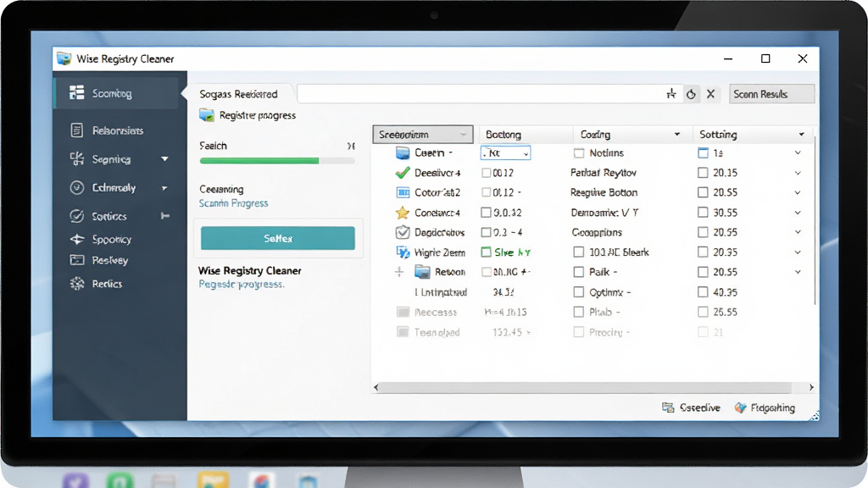
Task: Select Spooticy in the sidebar
Action: pyautogui.click(x=111, y=240)
